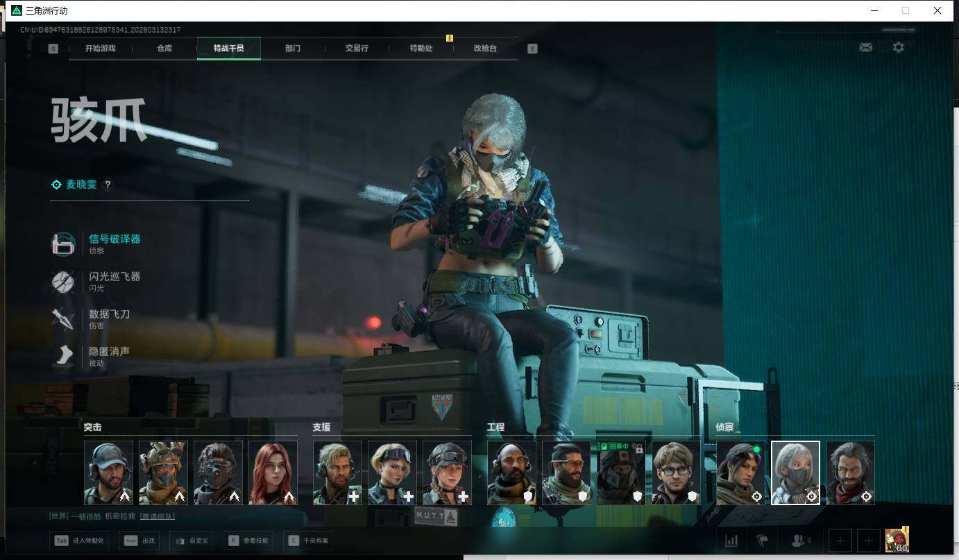Select the 支援 operator with goggles on blonde hair
This screenshot has height=560, width=959.
pyautogui.click(x=392, y=473)
